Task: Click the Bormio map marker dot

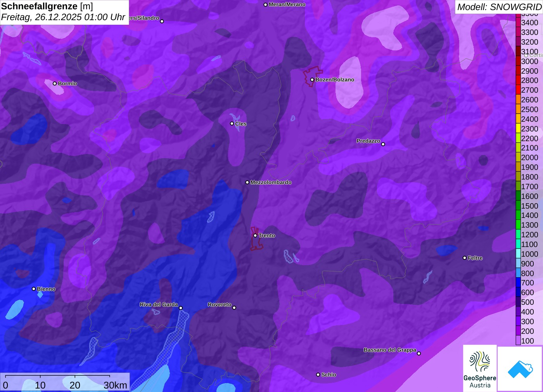Action: (x=55, y=83)
